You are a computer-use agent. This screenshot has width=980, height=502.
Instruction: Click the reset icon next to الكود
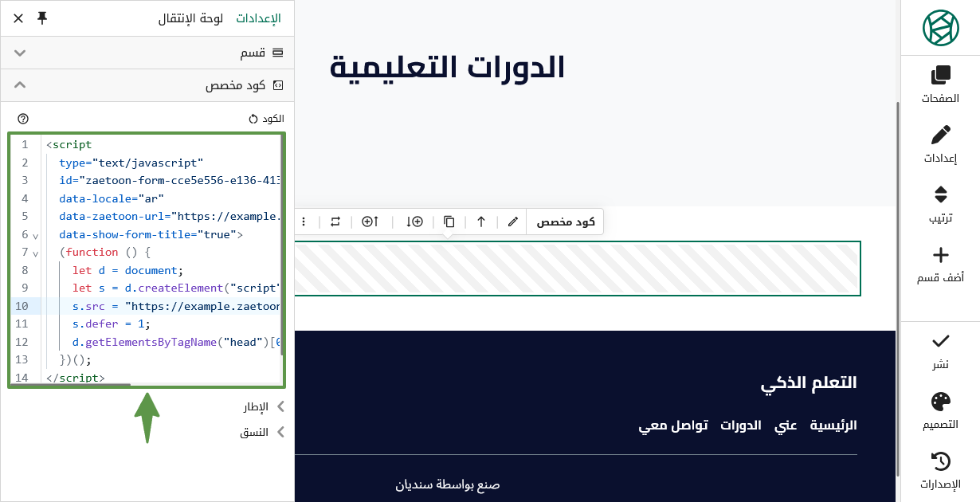[253, 119]
